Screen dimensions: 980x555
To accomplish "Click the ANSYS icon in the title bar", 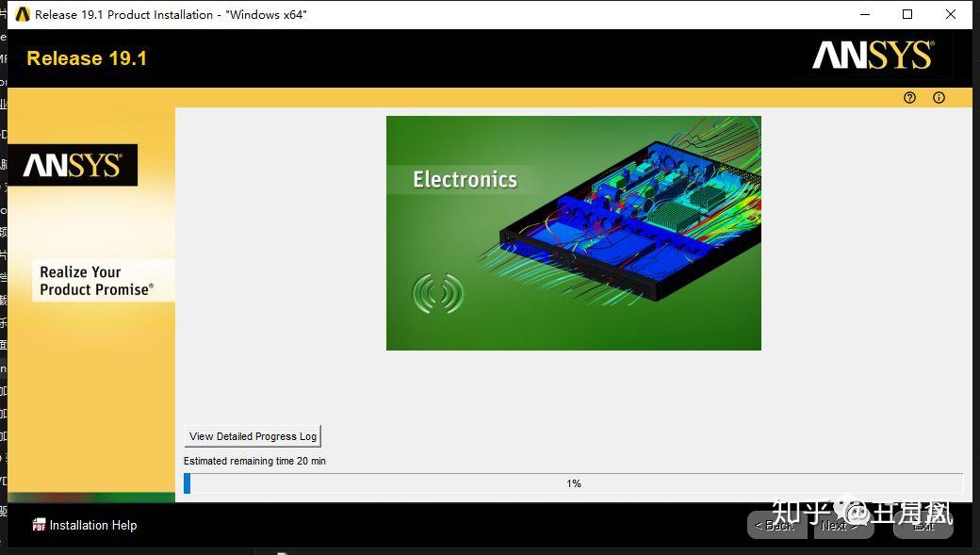I will 23,14.
